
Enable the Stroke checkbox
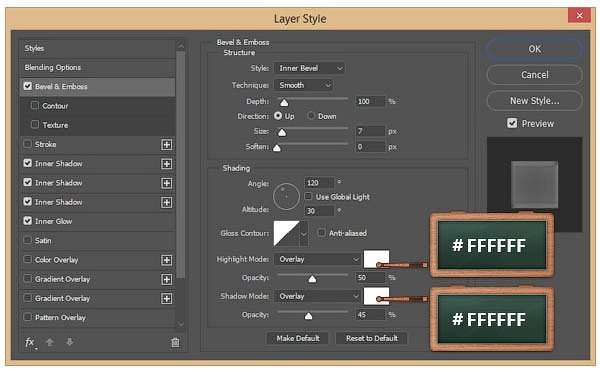click(28, 144)
